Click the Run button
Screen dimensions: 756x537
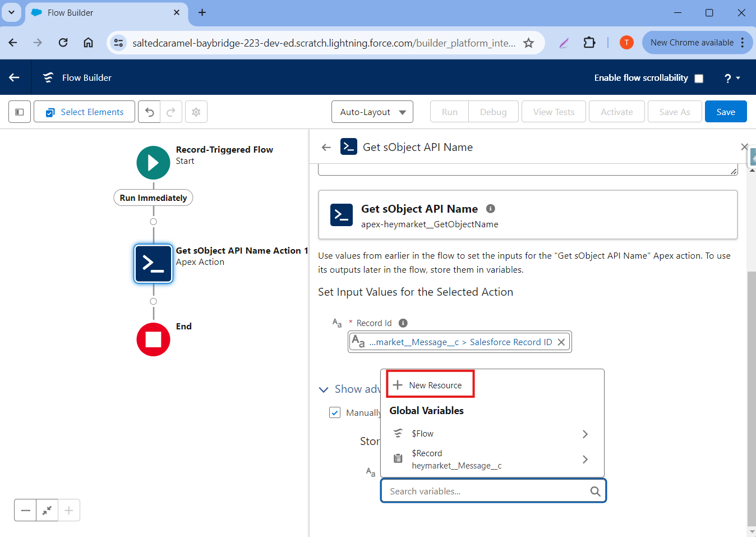click(x=449, y=112)
